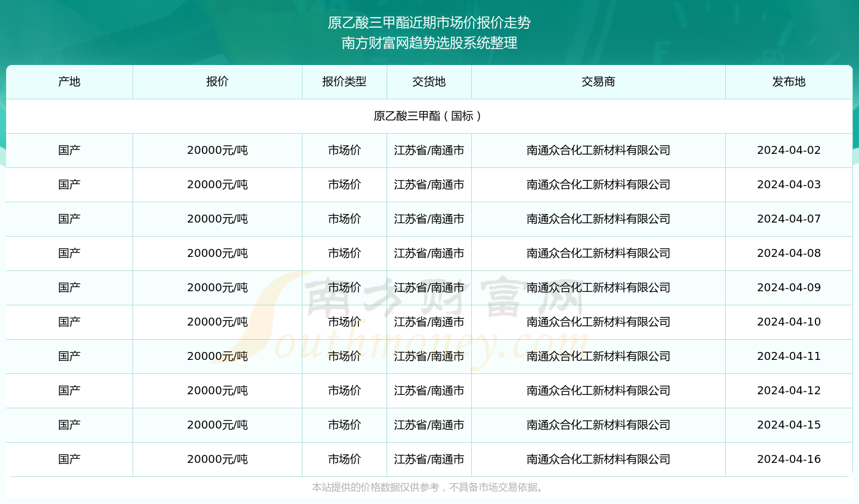Image resolution: width=859 pixels, height=504 pixels.
Task: Click the 发布地 column header
Action: point(789,82)
